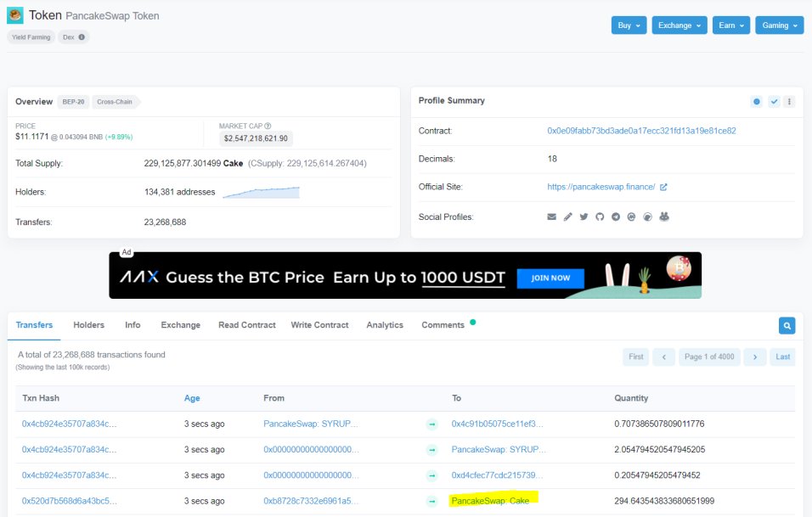Click the Yield Farming tag

(31, 37)
